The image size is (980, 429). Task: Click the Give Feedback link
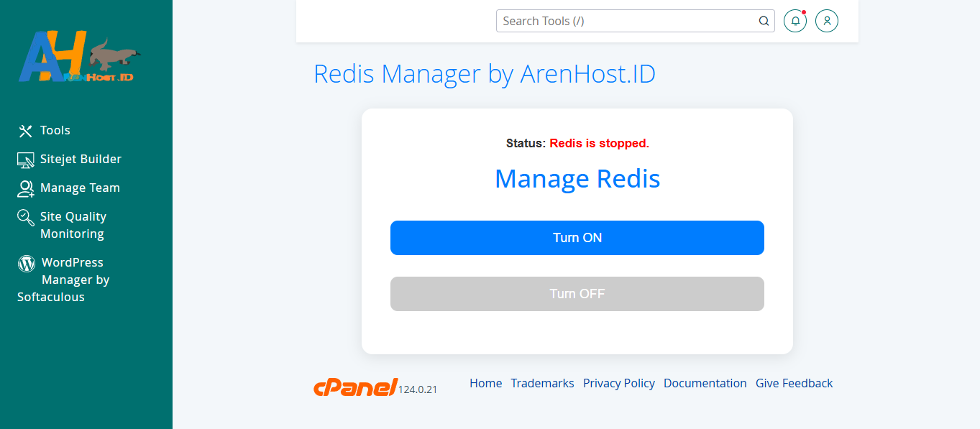coord(794,383)
